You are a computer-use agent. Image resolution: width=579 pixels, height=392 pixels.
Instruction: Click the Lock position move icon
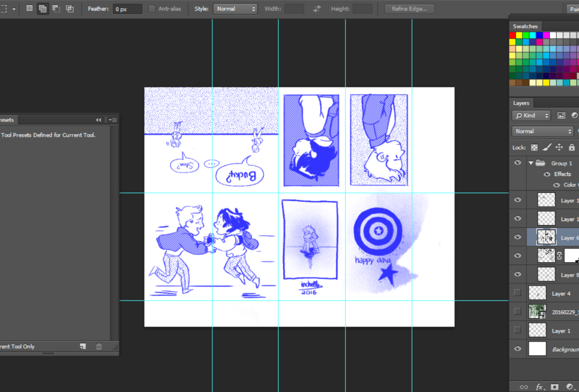point(559,147)
